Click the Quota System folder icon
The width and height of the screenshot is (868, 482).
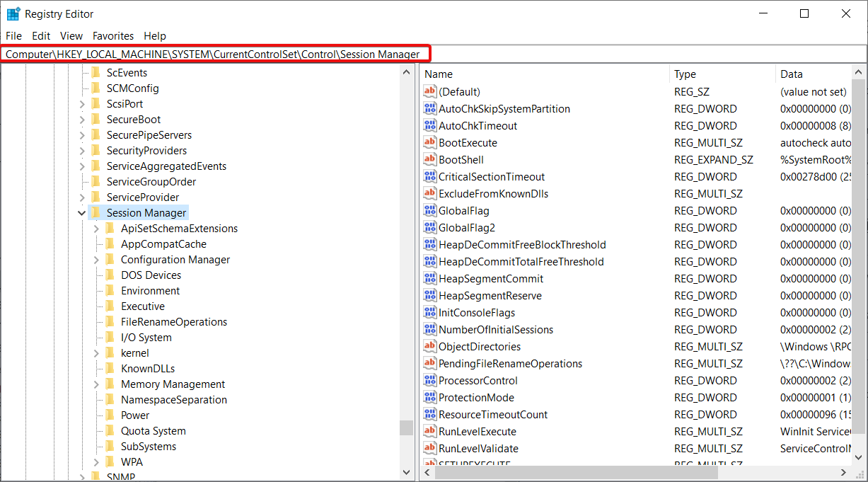[110, 430]
